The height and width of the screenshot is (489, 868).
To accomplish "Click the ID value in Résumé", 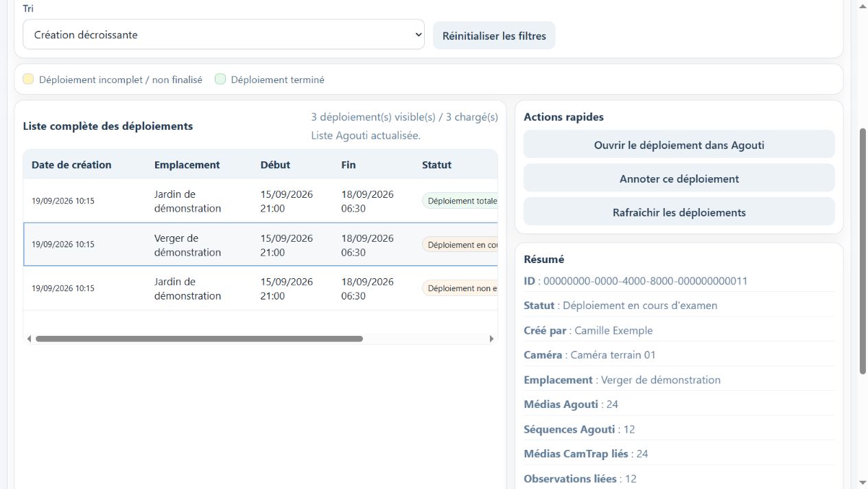I will pyautogui.click(x=645, y=281).
